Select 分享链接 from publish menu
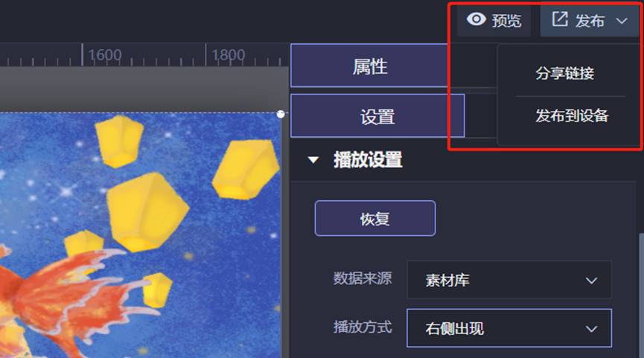 [565, 74]
